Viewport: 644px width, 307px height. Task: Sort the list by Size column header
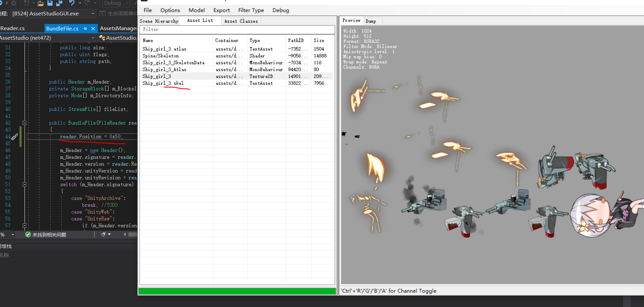(319, 40)
